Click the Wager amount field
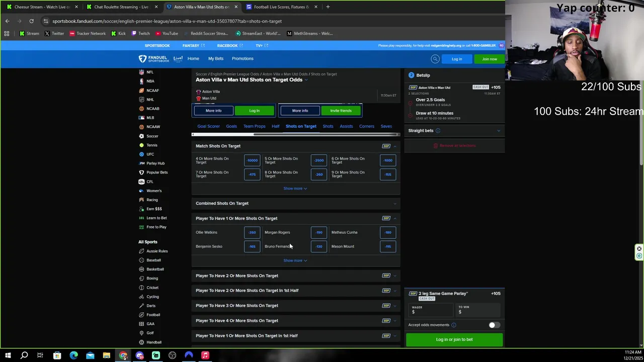 click(431, 310)
